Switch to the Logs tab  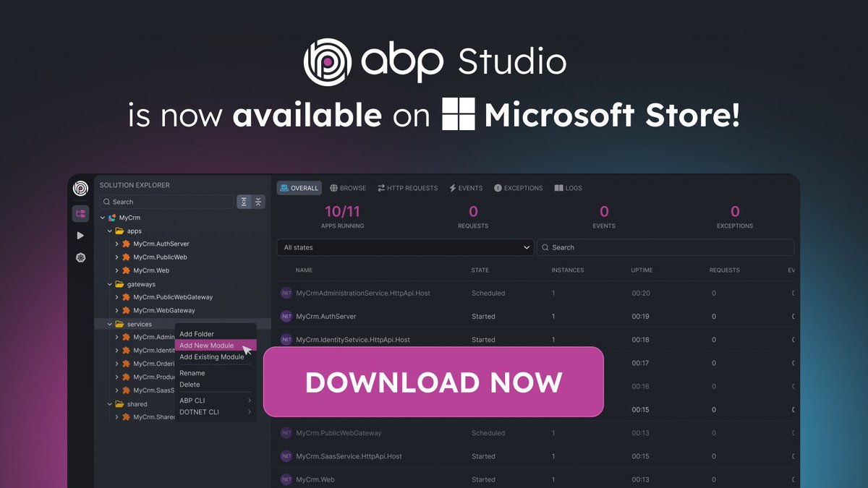click(569, 188)
